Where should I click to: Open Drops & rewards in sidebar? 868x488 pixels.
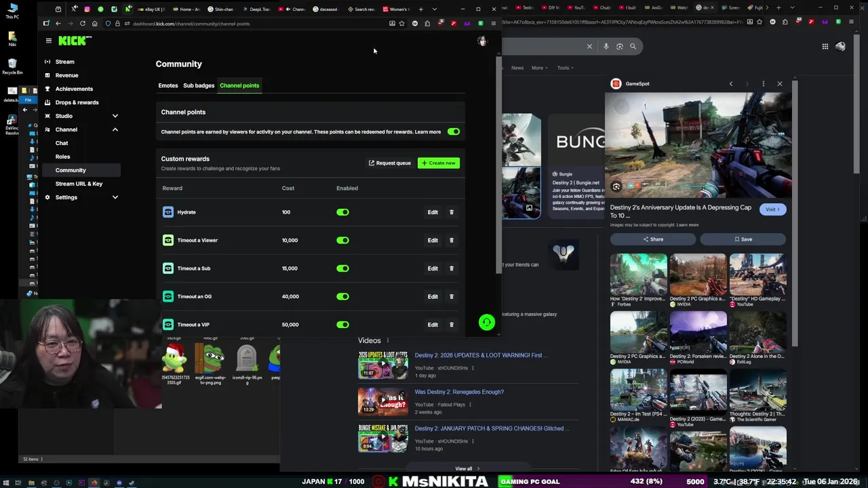77,102
